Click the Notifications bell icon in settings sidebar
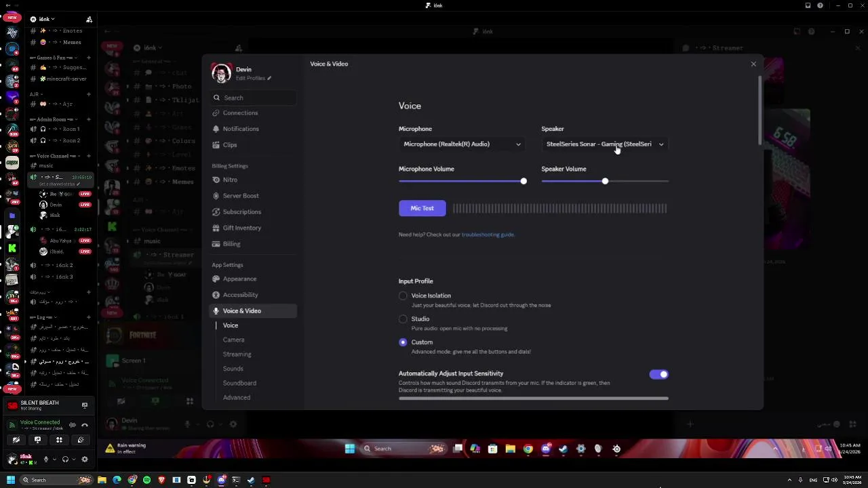 [216, 129]
